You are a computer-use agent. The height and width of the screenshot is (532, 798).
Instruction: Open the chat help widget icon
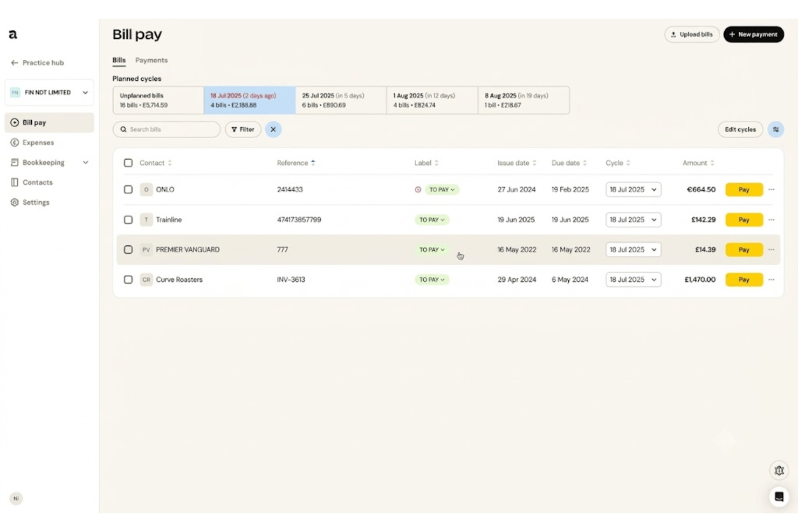(x=779, y=496)
